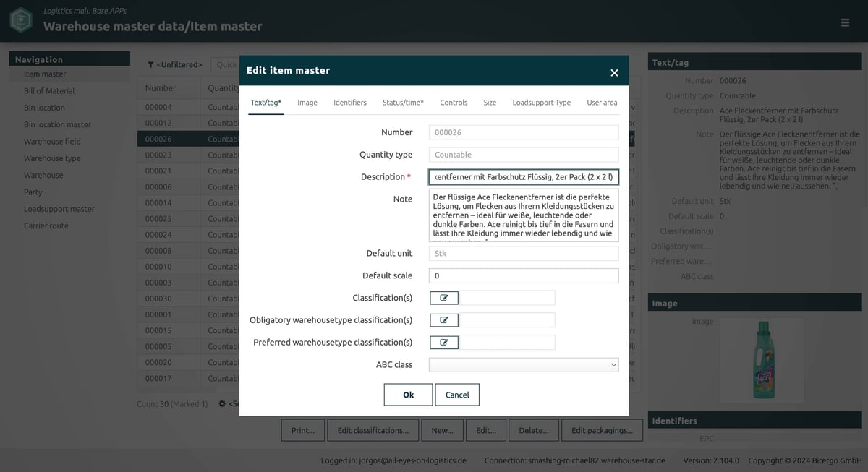Close the Edit item master dialog

tap(614, 72)
